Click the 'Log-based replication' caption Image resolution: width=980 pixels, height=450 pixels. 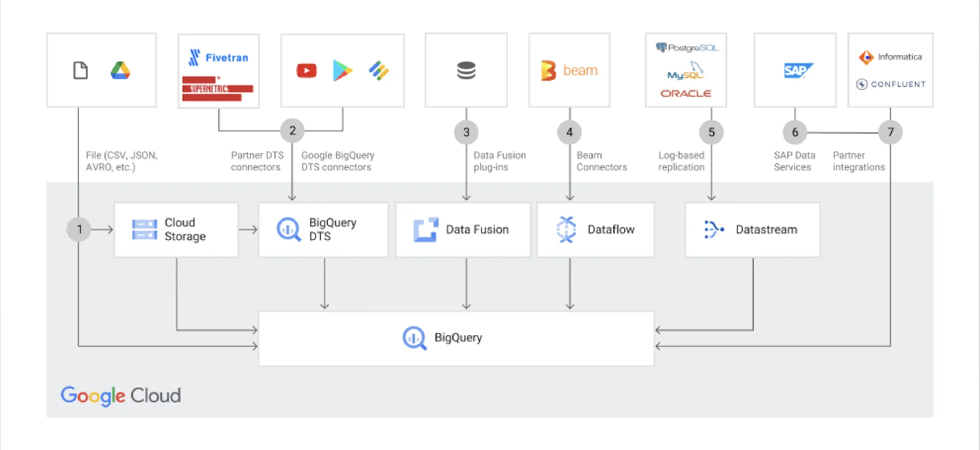click(x=681, y=161)
